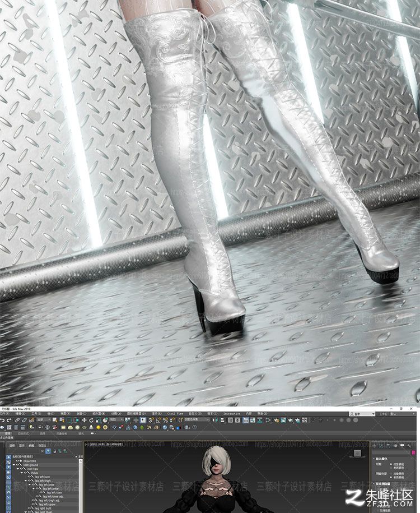
Task: Open the Civil View menu
Action: click(x=175, y=414)
